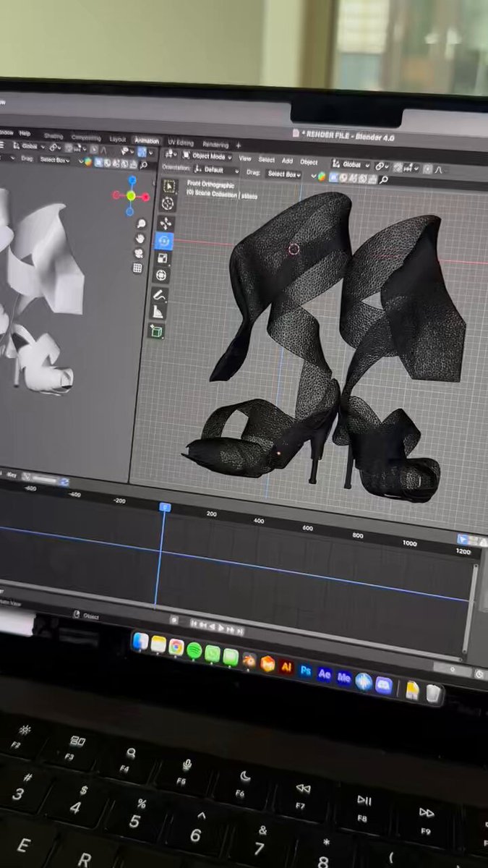Click the current frame number field
488x868 pixels.
(451, 668)
